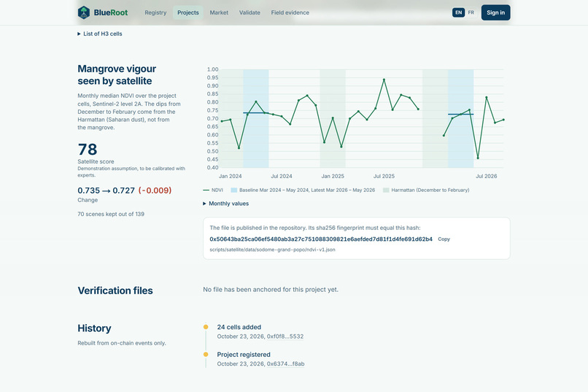Screen dimensions: 588x392
Task: Click the NDVI green line legend entry
Action: pyautogui.click(x=213, y=191)
